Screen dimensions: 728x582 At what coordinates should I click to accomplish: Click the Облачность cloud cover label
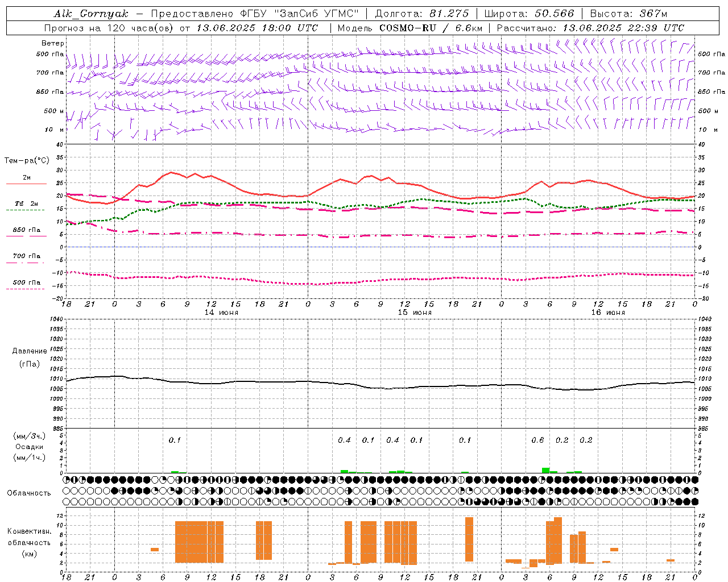point(29,493)
